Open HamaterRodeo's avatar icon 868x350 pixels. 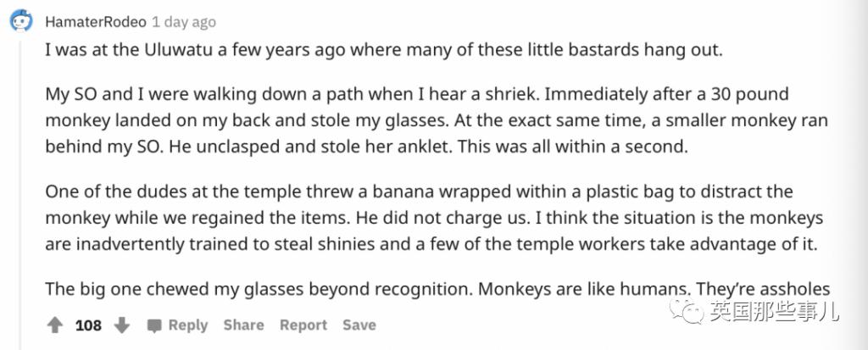coord(21,21)
